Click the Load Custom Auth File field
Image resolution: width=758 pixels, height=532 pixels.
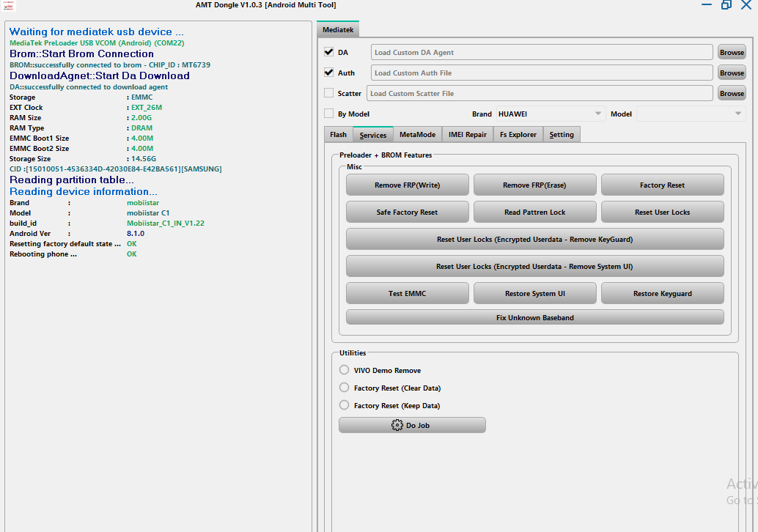click(x=542, y=73)
